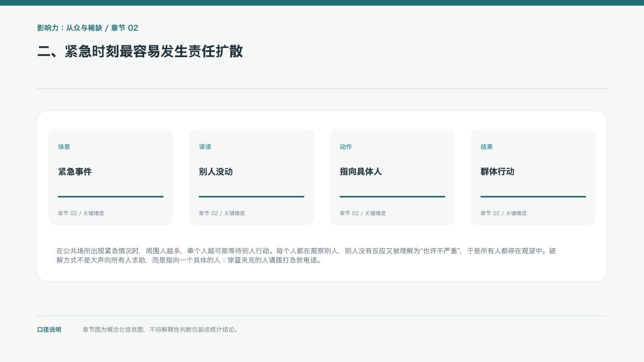The height and width of the screenshot is (362, 644).
Task: Click the breadcrumb 影响力：从众与稀缺 / 章节 02
Action: tap(88, 28)
